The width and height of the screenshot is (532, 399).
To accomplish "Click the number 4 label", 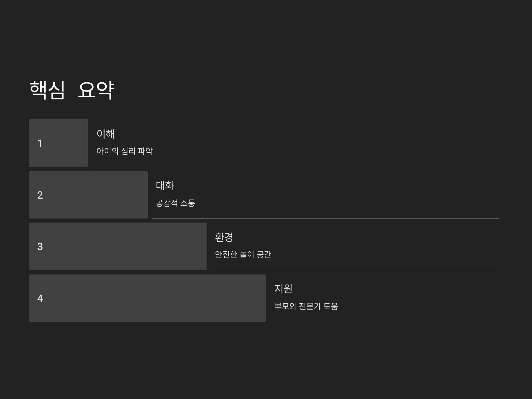I will click(40, 298).
